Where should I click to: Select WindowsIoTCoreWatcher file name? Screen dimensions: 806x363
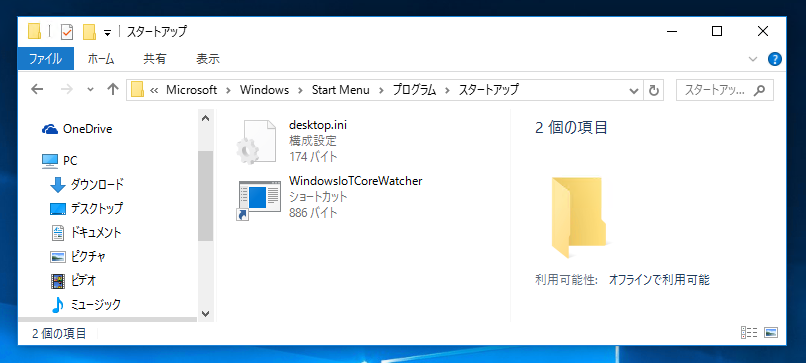click(356, 181)
